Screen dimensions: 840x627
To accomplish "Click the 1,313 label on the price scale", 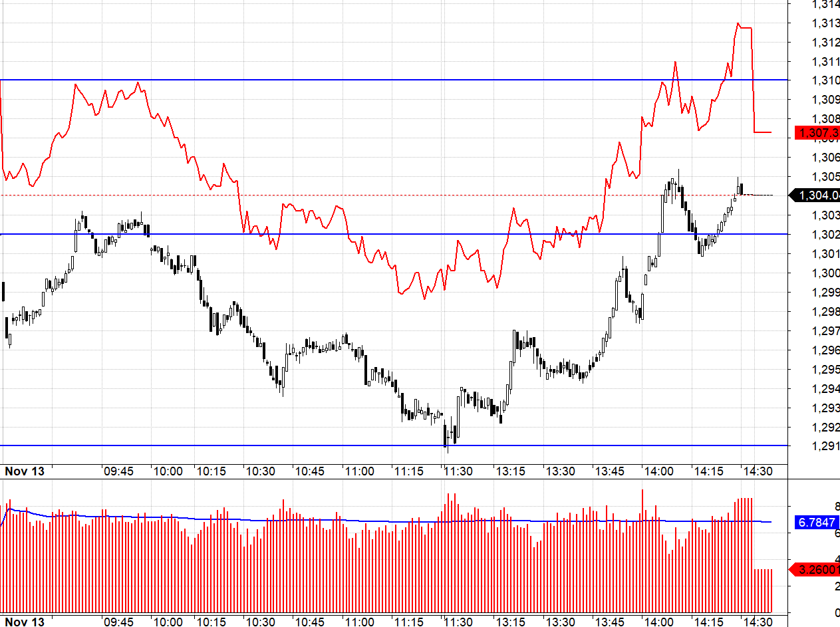I will tap(826, 23).
